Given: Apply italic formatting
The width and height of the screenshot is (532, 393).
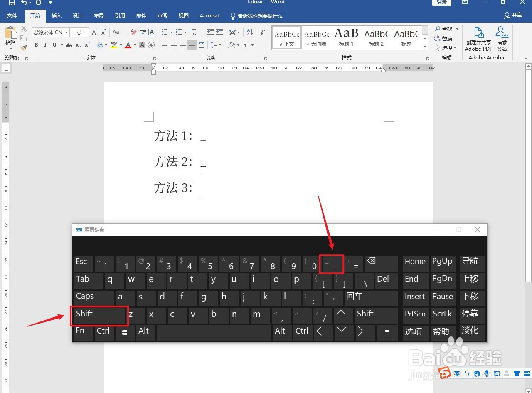Looking at the screenshot, I should (45, 44).
